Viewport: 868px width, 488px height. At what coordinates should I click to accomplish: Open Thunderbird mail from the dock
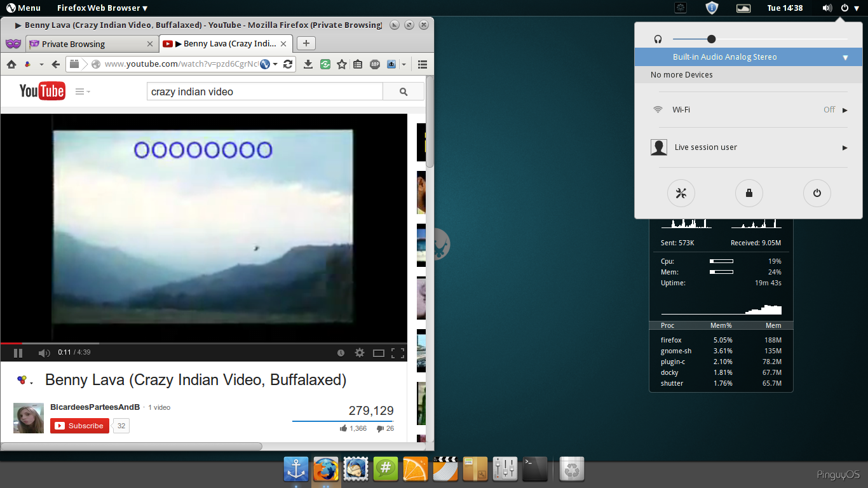coord(355,470)
